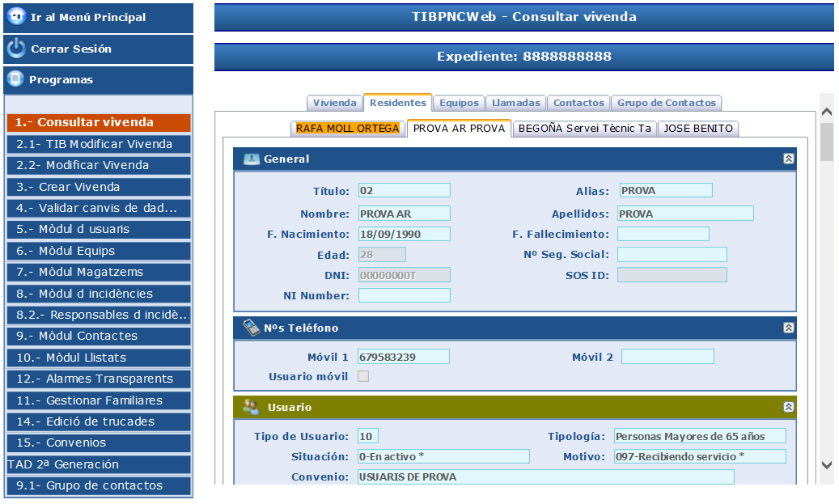The width and height of the screenshot is (839, 504).
Task: Click the F. Fallecimiento date field
Action: pos(663,234)
